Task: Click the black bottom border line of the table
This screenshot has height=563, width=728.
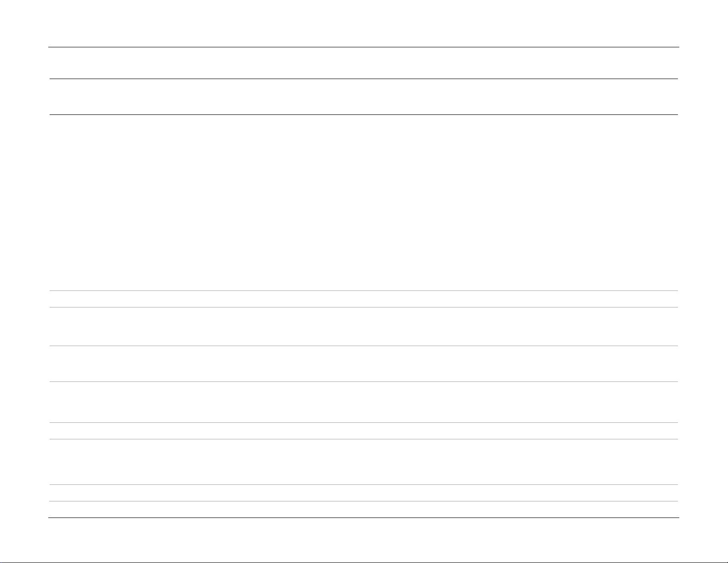Action: [x=364, y=518]
